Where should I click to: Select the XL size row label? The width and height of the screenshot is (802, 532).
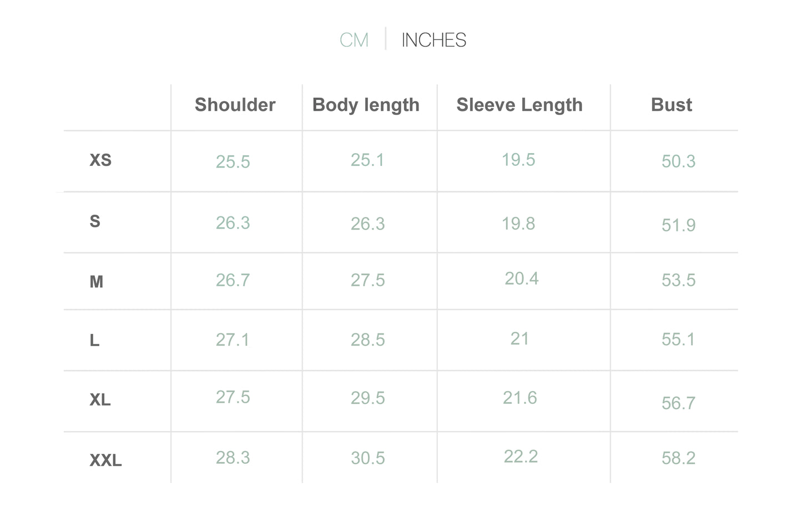(100, 400)
